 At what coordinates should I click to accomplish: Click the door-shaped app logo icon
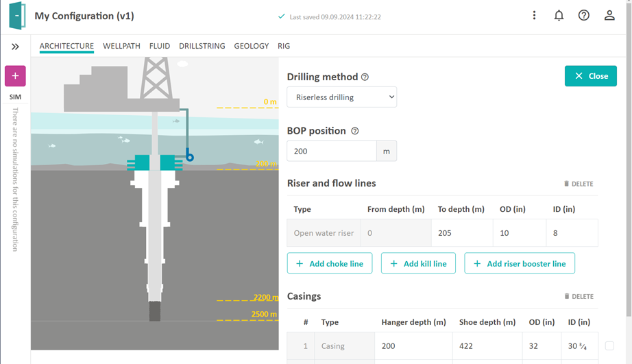tap(17, 16)
